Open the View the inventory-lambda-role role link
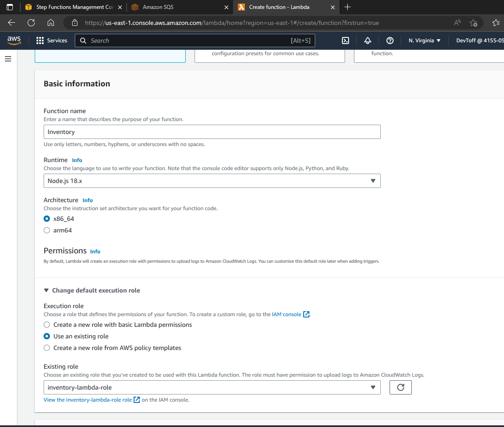The image size is (504, 427). click(87, 400)
